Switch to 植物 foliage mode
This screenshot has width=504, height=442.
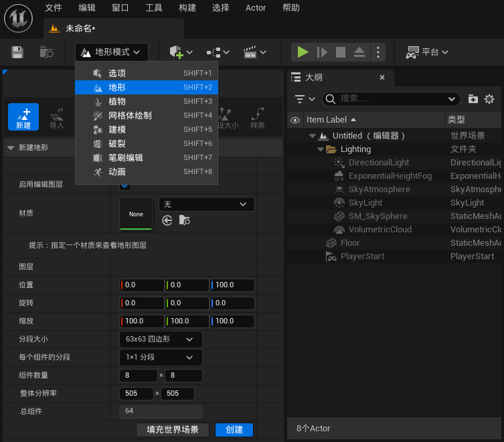147,102
